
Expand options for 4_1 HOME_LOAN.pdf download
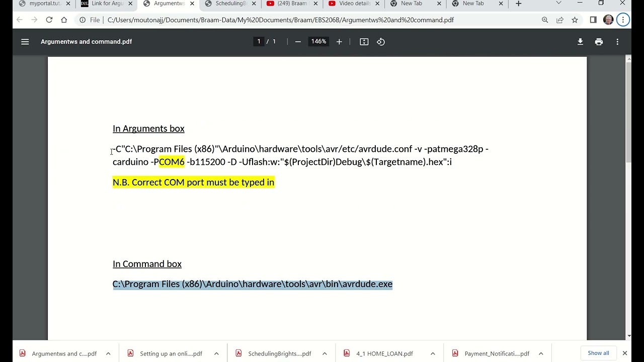(x=433, y=353)
